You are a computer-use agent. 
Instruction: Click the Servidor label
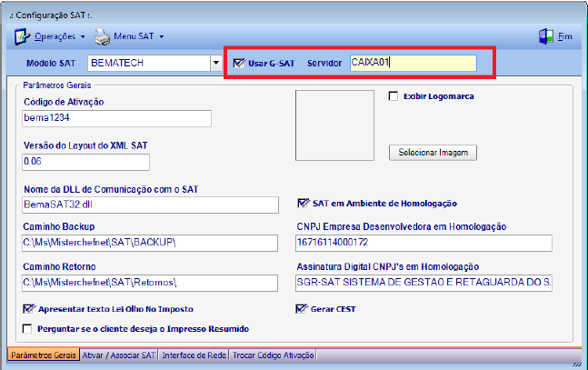point(324,63)
